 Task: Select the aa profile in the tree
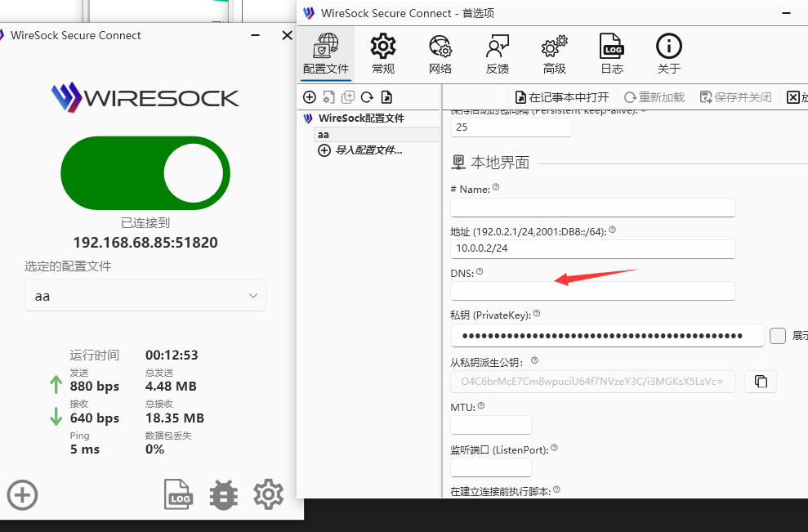click(376, 135)
